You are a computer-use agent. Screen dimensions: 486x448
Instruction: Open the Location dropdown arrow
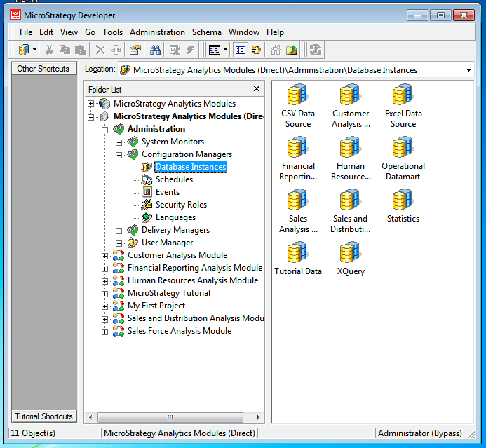(468, 70)
